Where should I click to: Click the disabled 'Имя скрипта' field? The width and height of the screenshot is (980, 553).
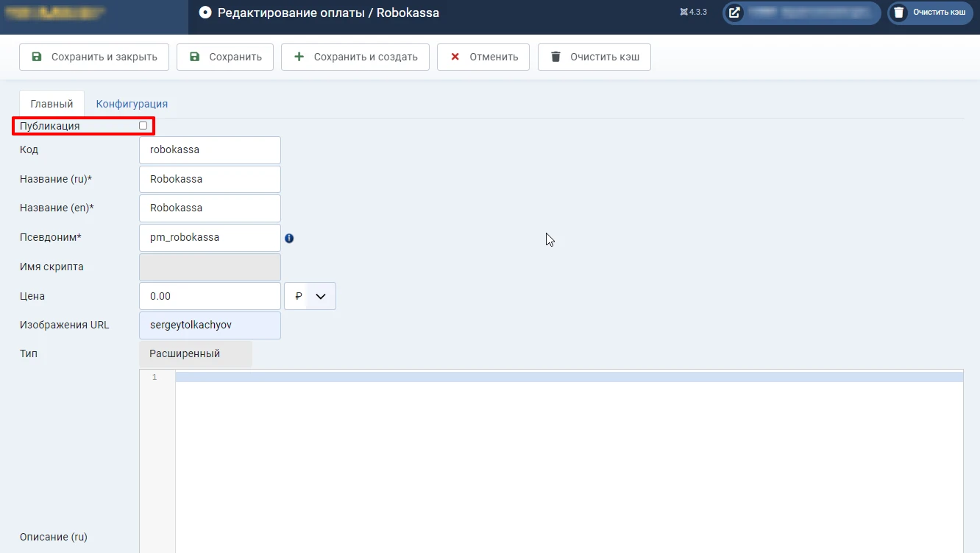tap(210, 267)
